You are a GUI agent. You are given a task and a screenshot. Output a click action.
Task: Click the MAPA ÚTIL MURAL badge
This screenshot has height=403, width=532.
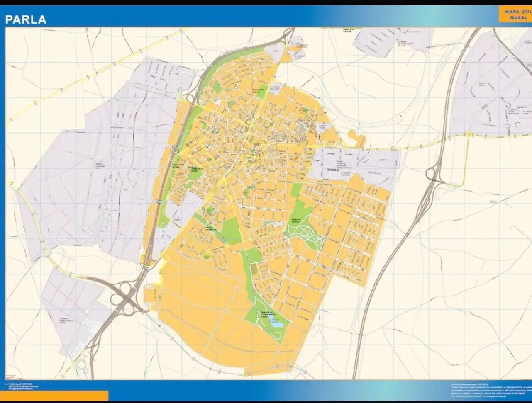pyautogui.click(x=515, y=15)
